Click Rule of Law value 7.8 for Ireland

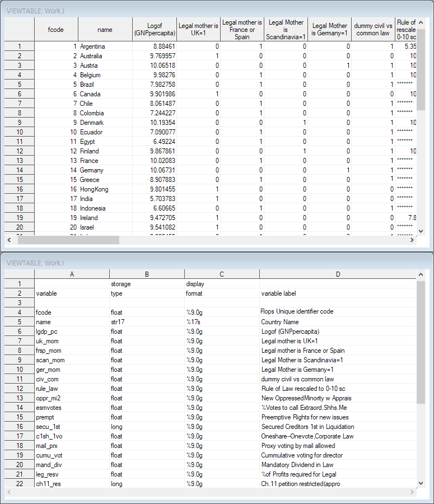[406, 218]
